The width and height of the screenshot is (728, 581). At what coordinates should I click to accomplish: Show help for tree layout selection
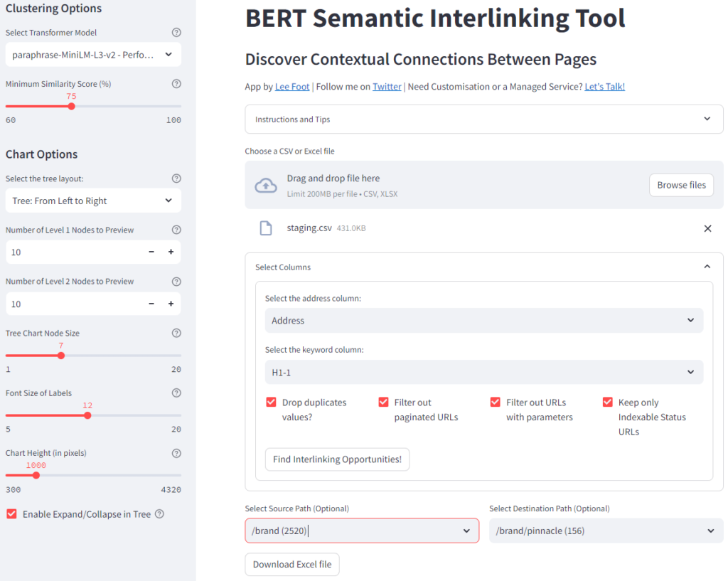click(176, 178)
